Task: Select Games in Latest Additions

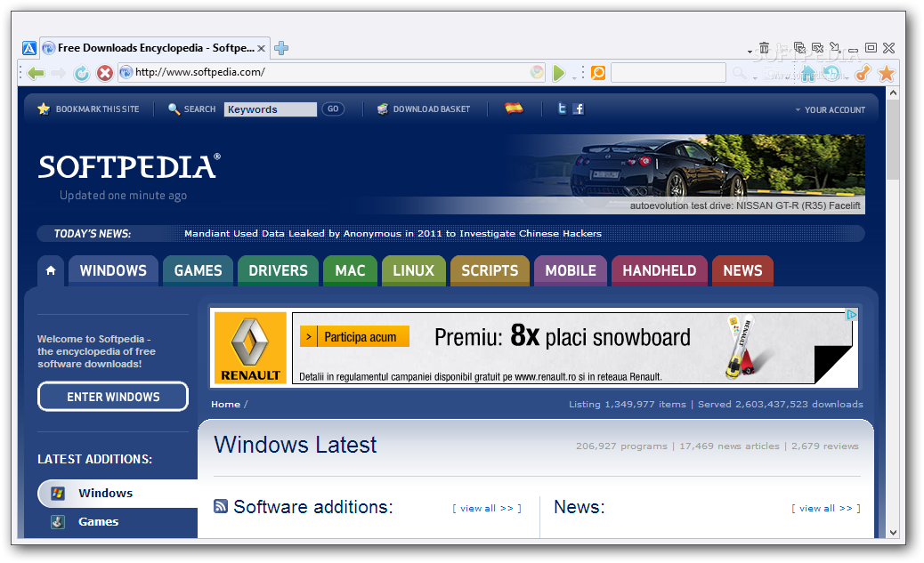Action: (x=99, y=522)
